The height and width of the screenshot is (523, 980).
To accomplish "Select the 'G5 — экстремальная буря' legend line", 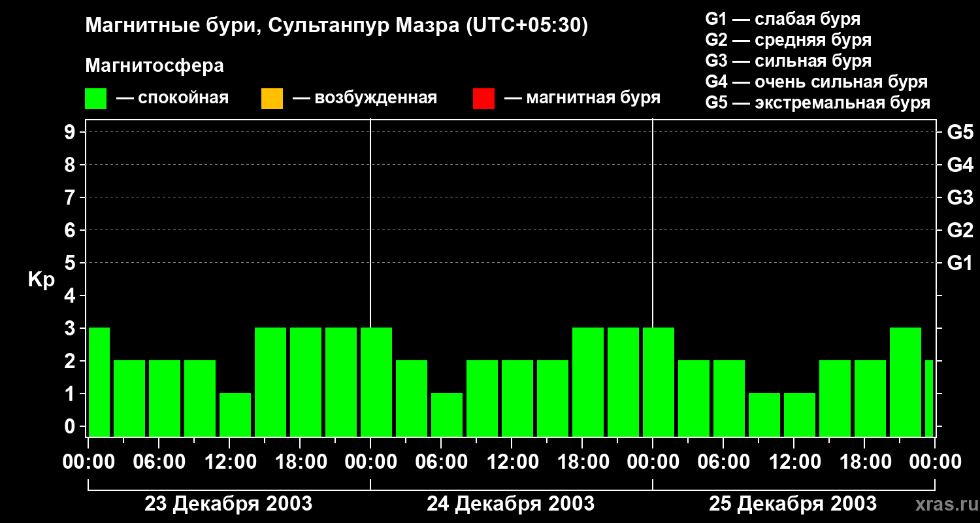I will 818,103.
